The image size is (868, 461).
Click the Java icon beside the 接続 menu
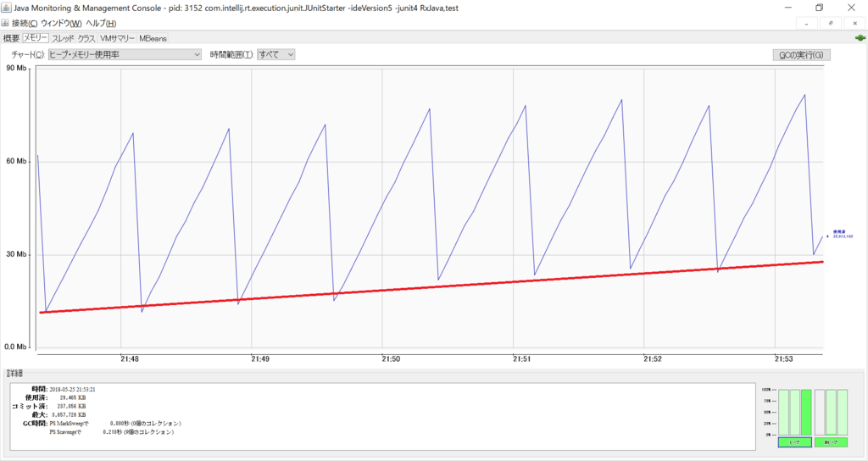pyautogui.click(x=7, y=23)
